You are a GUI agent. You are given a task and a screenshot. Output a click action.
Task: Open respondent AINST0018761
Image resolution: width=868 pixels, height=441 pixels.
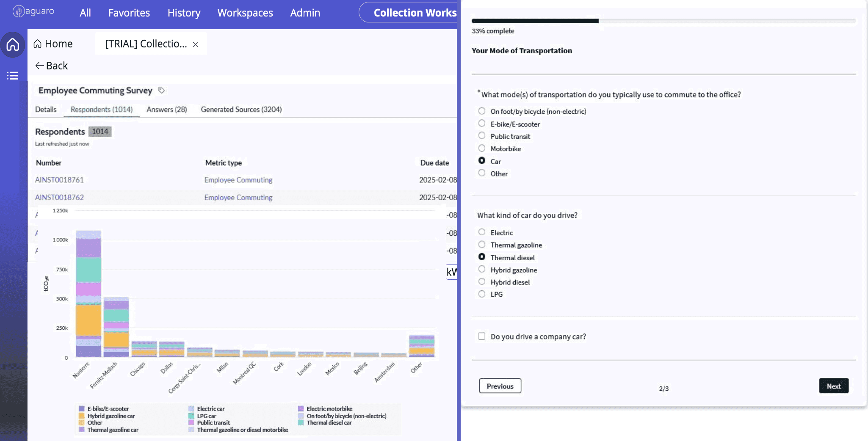tap(59, 179)
